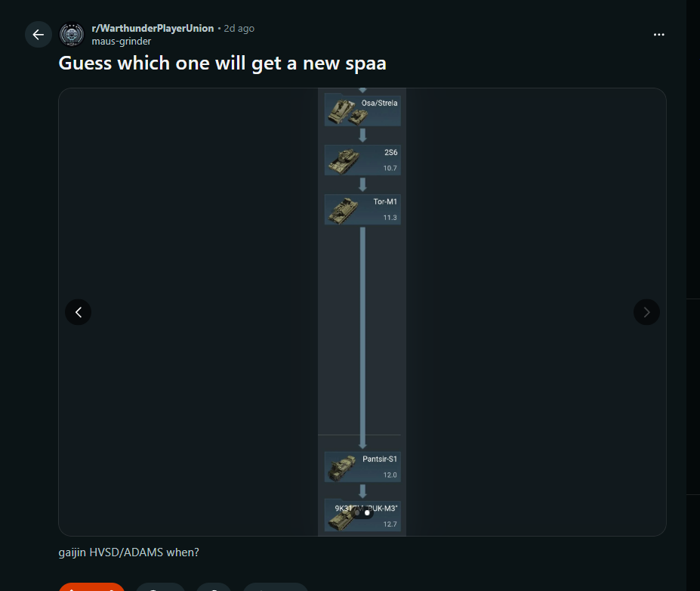Screen dimensions: 700x591
Task: Show the previous gallery image
Action: pyautogui.click(x=78, y=312)
